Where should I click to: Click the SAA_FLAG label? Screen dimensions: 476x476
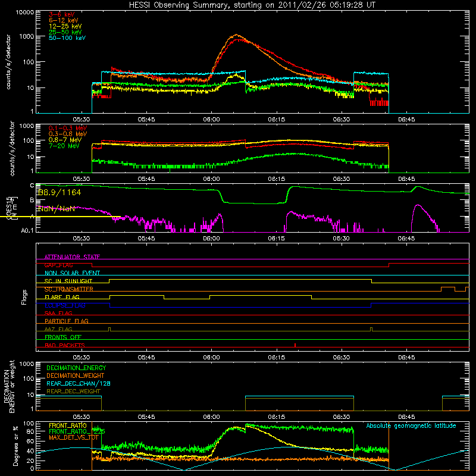tap(58, 313)
